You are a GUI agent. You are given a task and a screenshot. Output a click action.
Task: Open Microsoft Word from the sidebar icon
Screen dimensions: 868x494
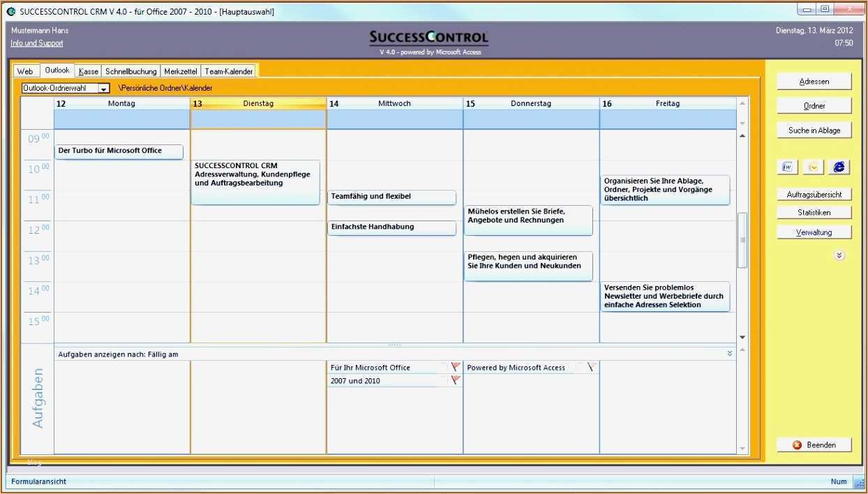(787, 167)
